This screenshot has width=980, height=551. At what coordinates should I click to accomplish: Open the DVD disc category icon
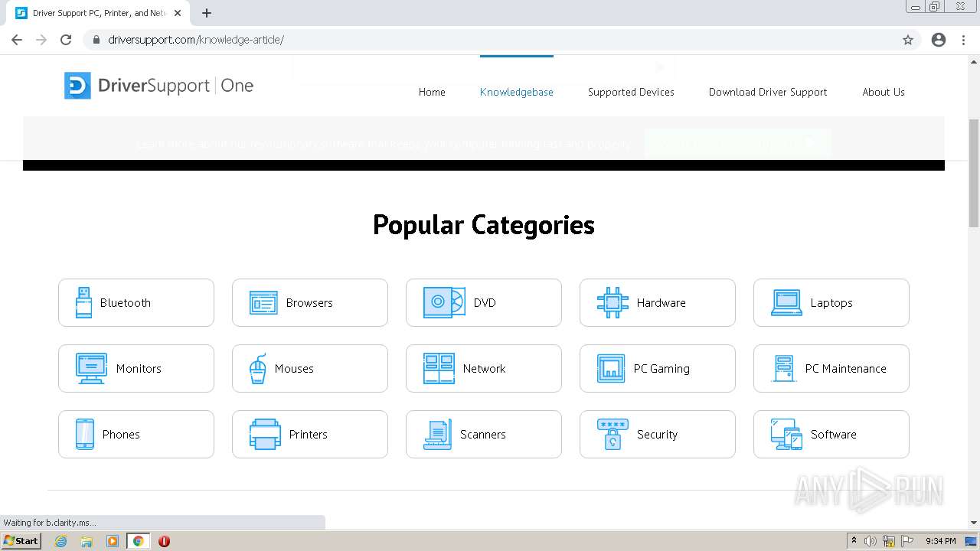[444, 302]
